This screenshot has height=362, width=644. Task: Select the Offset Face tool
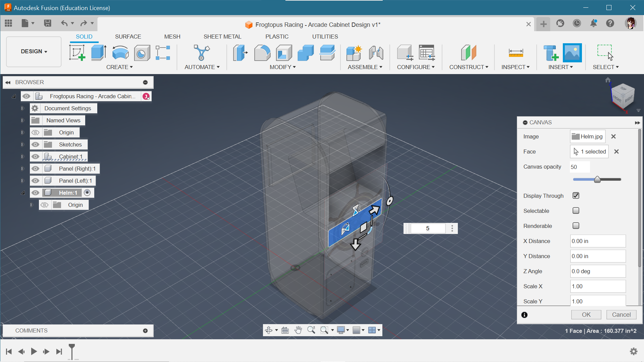tap(327, 53)
